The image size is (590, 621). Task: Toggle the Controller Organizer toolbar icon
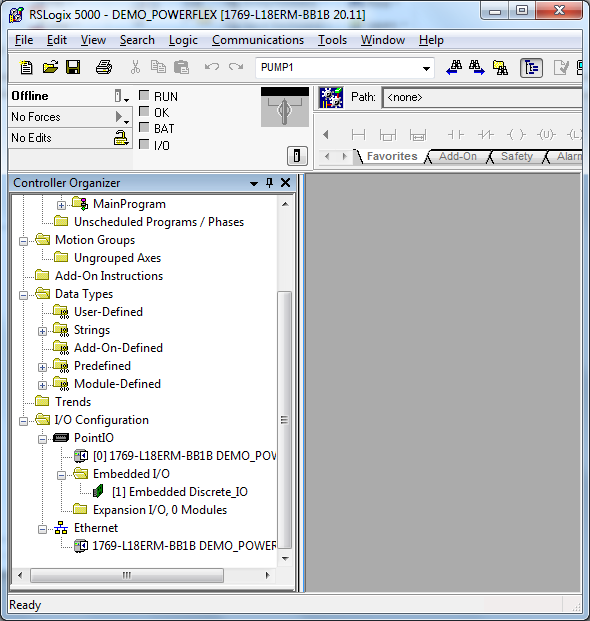[531, 68]
